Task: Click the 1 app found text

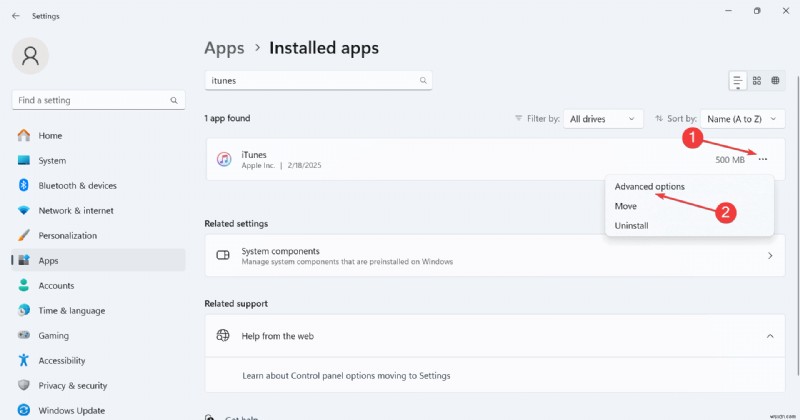Action: [227, 118]
